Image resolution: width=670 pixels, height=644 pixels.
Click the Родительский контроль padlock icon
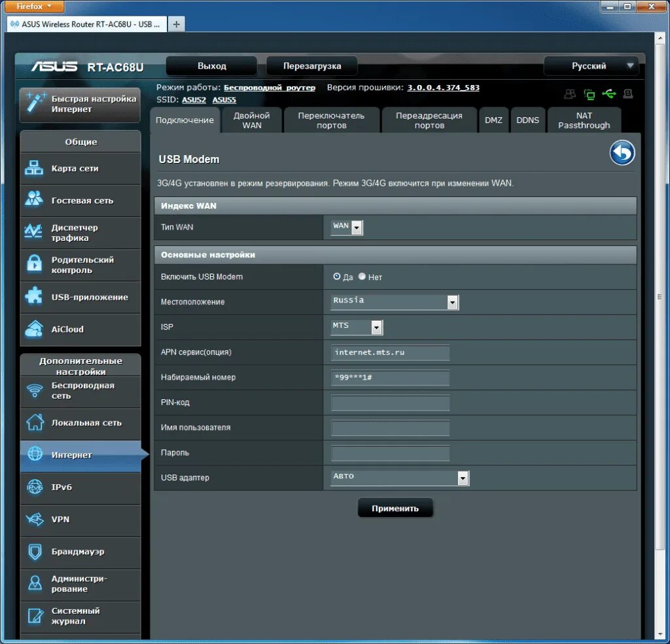(34, 264)
